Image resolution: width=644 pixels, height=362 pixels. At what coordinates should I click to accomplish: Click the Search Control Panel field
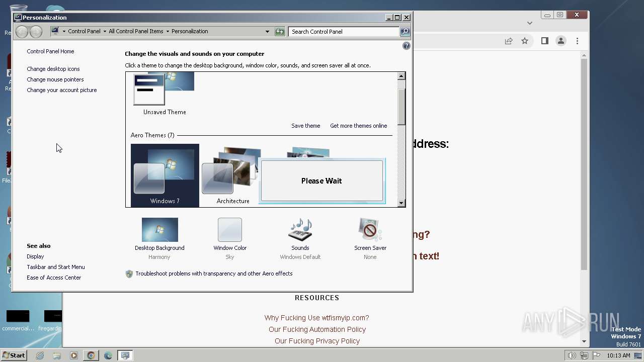344,32
